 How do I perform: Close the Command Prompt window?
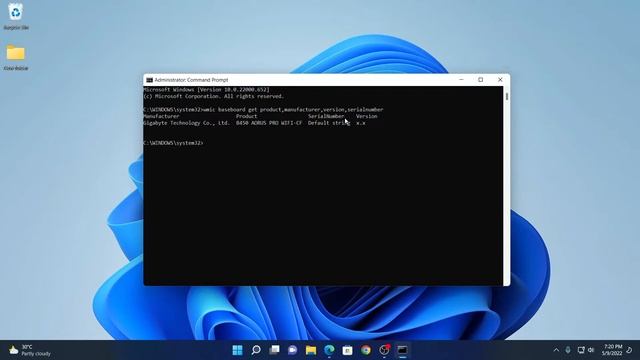[500, 80]
